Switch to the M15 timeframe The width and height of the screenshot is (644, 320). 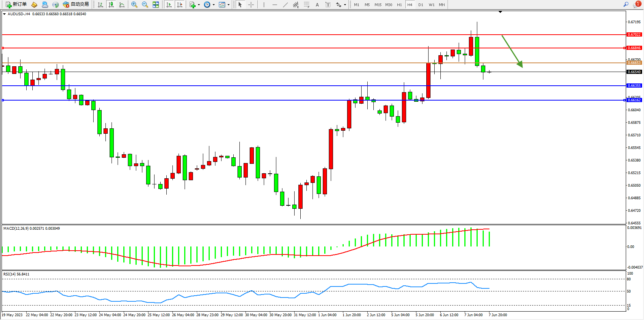pos(378,5)
